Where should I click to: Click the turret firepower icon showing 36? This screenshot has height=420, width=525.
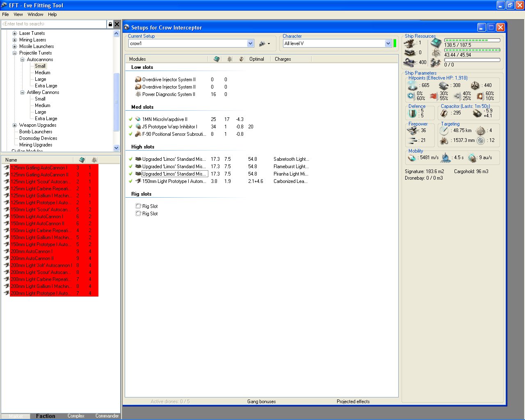point(412,130)
